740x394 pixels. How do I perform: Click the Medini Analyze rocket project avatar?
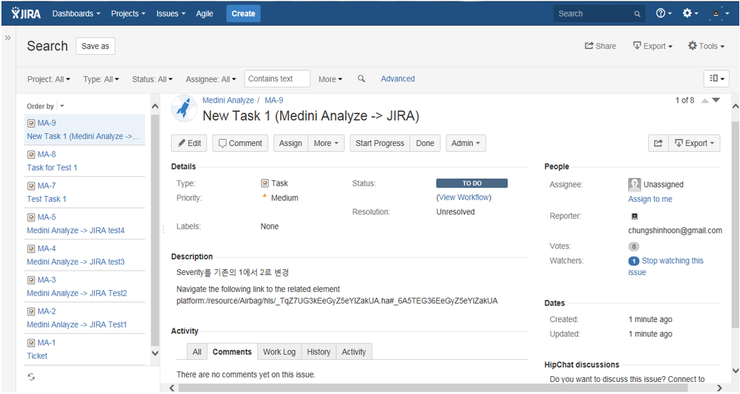pos(184,108)
